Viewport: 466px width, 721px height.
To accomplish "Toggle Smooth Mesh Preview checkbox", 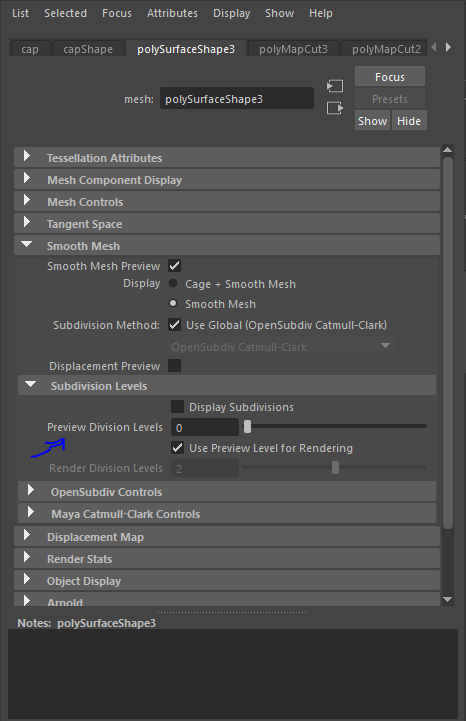I will (174, 266).
